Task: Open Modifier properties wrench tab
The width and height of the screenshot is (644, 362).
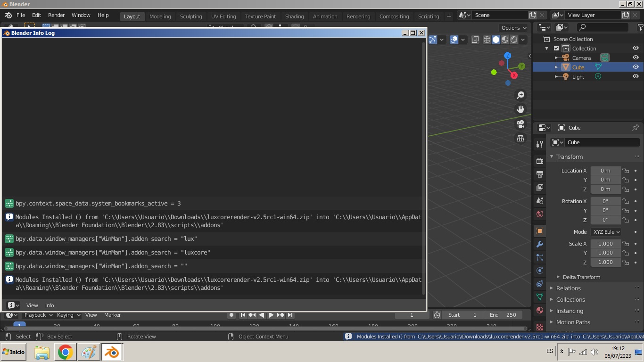Action: click(540, 244)
